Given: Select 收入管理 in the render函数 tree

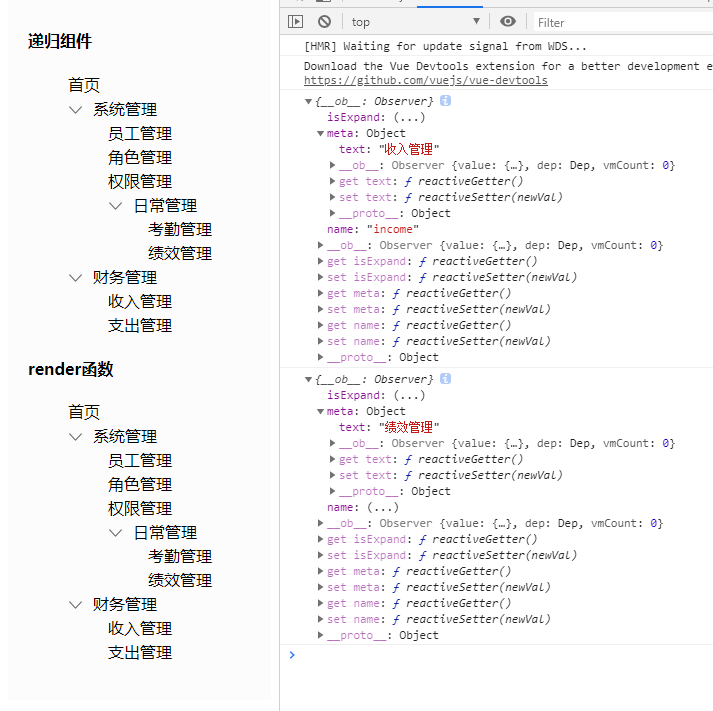Looking at the screenshot, I should [140, 628].
